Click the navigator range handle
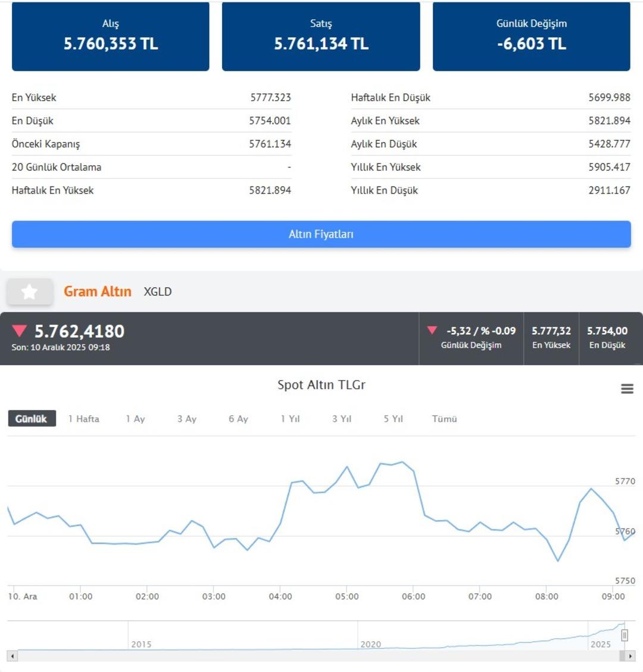Viewport: 643px width, 672px height. [x=624, y=635]
